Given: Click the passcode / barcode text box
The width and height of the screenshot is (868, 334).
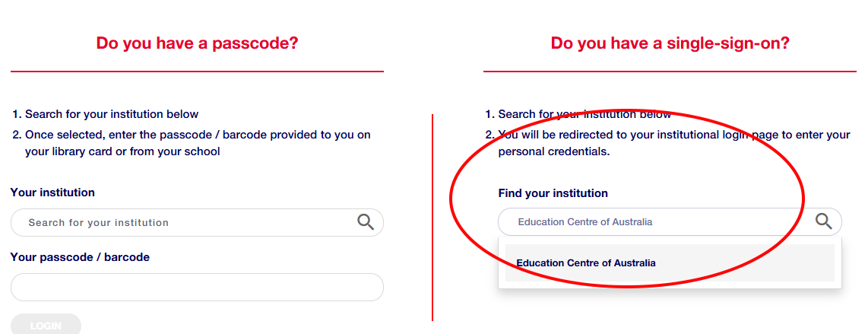Looking at the screenshot, I should (x=197, y=288).
